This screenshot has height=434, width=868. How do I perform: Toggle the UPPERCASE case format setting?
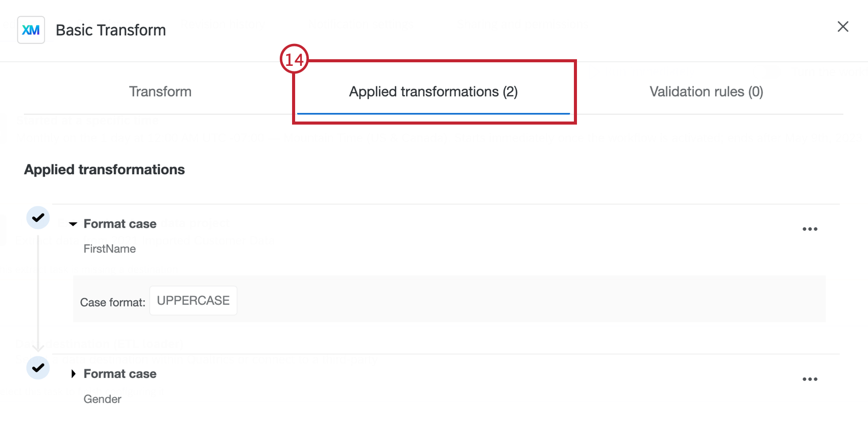[x=193, y=301]
